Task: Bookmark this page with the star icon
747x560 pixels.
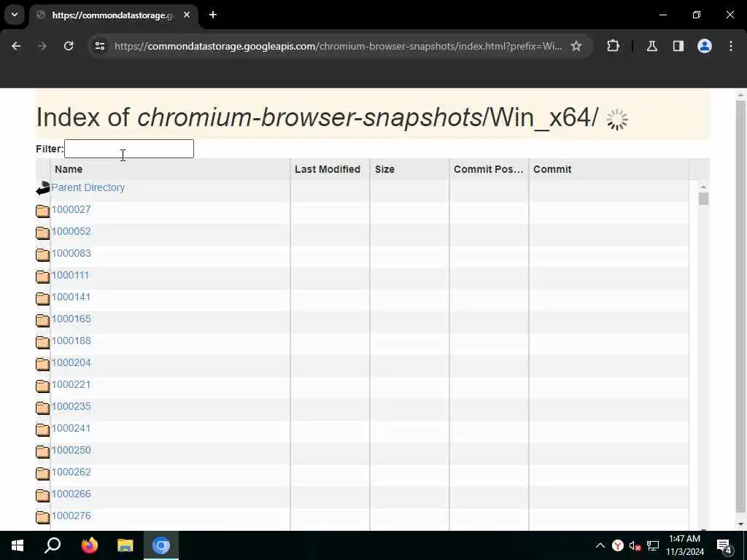Action: click(x=576, y=46)
